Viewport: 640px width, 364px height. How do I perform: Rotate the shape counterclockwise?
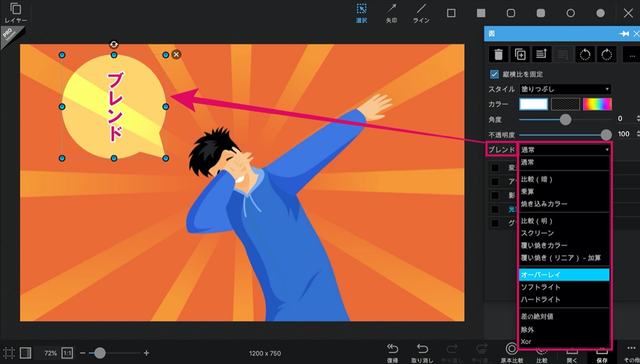pos(585,54)
